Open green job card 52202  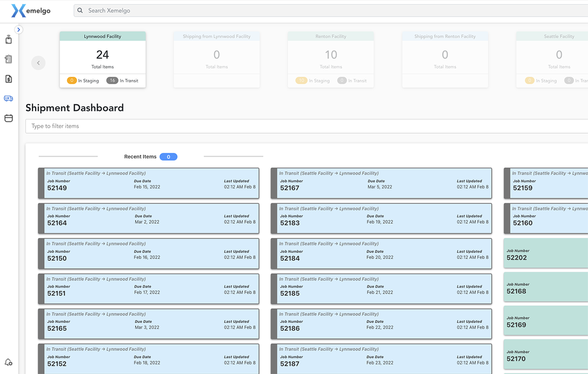pyautogui.click(x=545, y=254)
